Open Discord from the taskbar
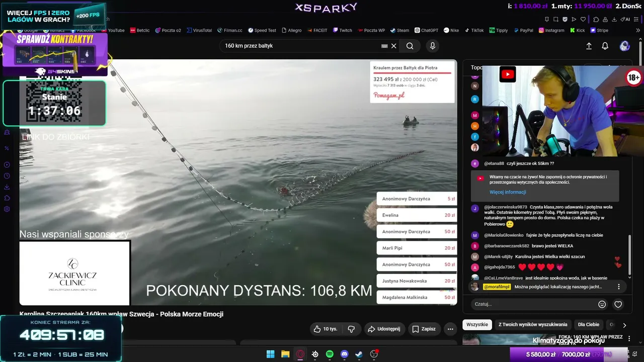644x362 pixels. (344, 354)
